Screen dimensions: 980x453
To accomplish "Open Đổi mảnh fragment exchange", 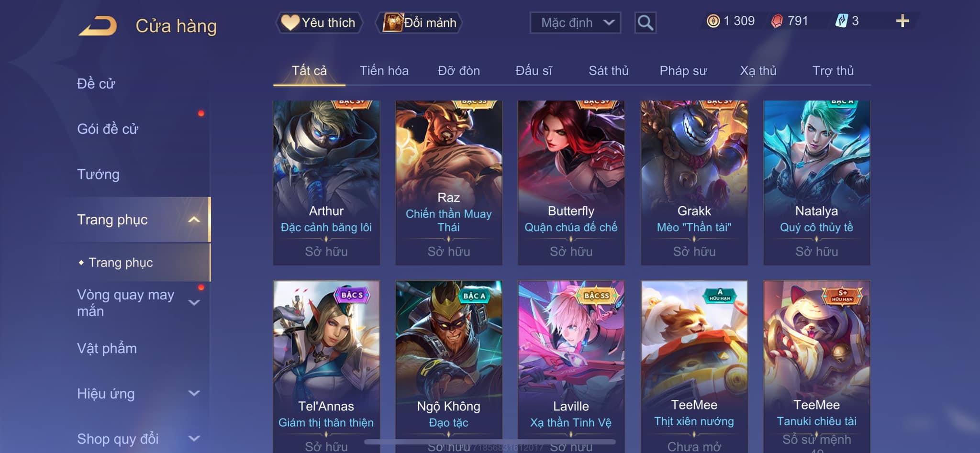I will click(419, 22).
